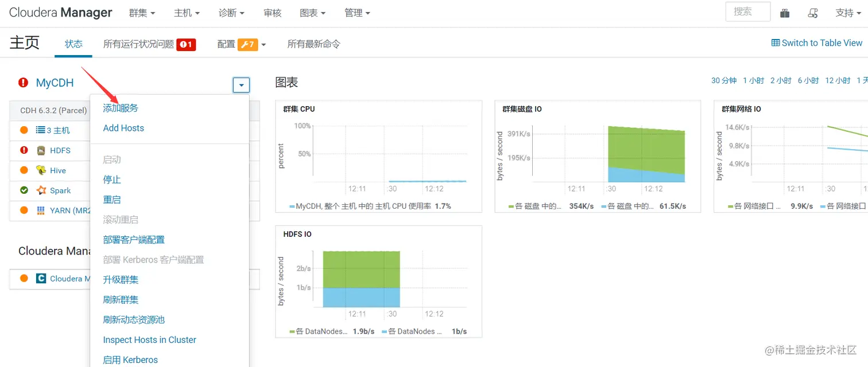Select Inspect Hosts in Cluster menu entry

[x=149, y=340]
